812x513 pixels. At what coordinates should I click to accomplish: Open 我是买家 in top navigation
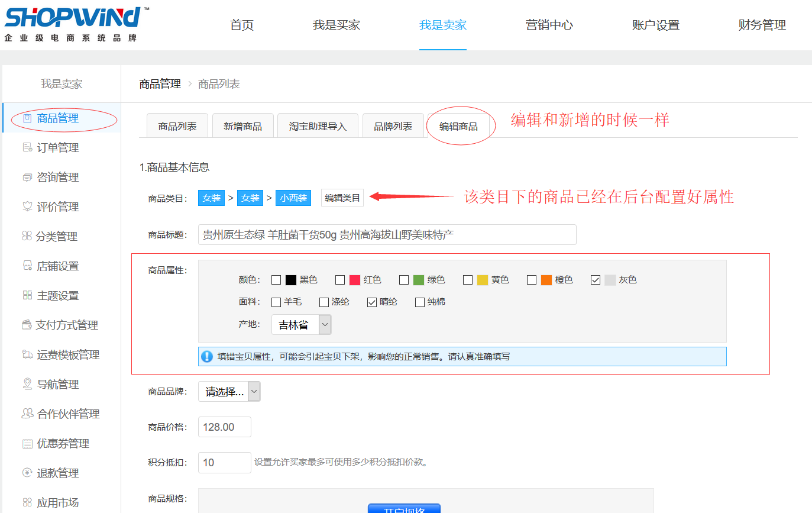click(x=337, y=25)
